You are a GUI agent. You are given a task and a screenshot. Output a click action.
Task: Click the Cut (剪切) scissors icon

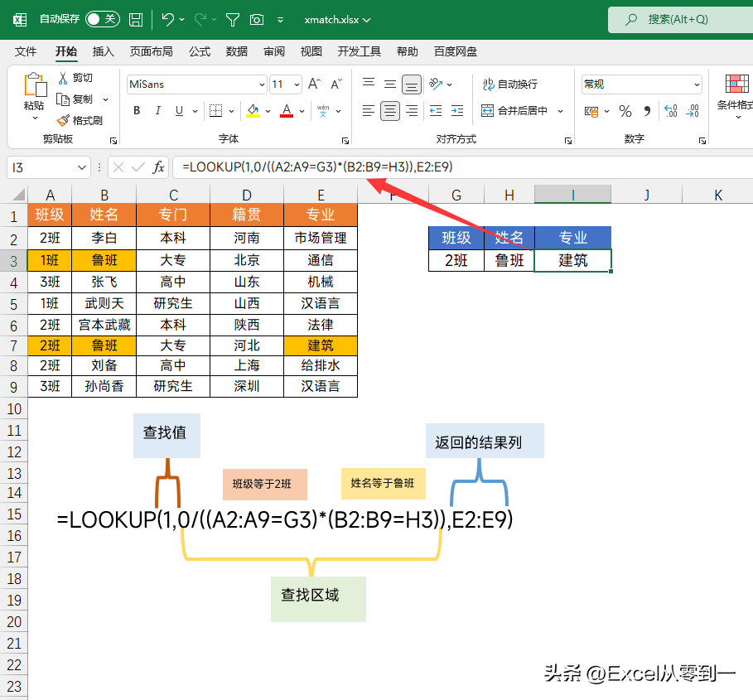pos(62,78)
